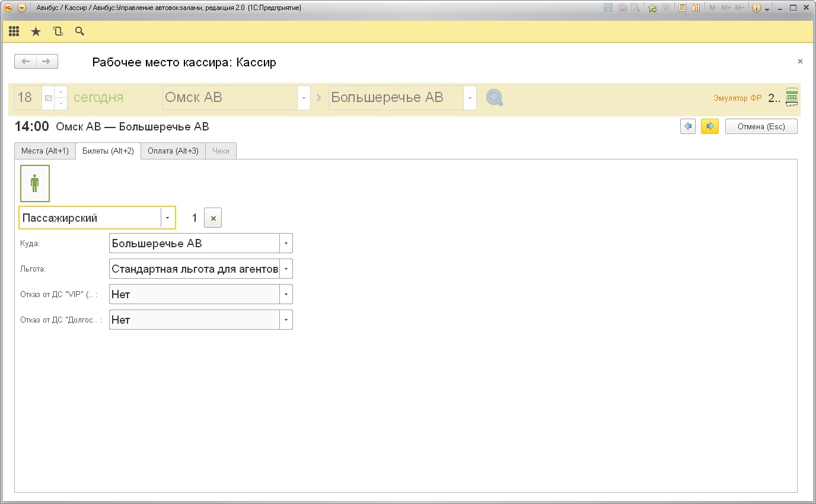
Task: Open the calculator in the title bar
Action: tap(682, 8)
